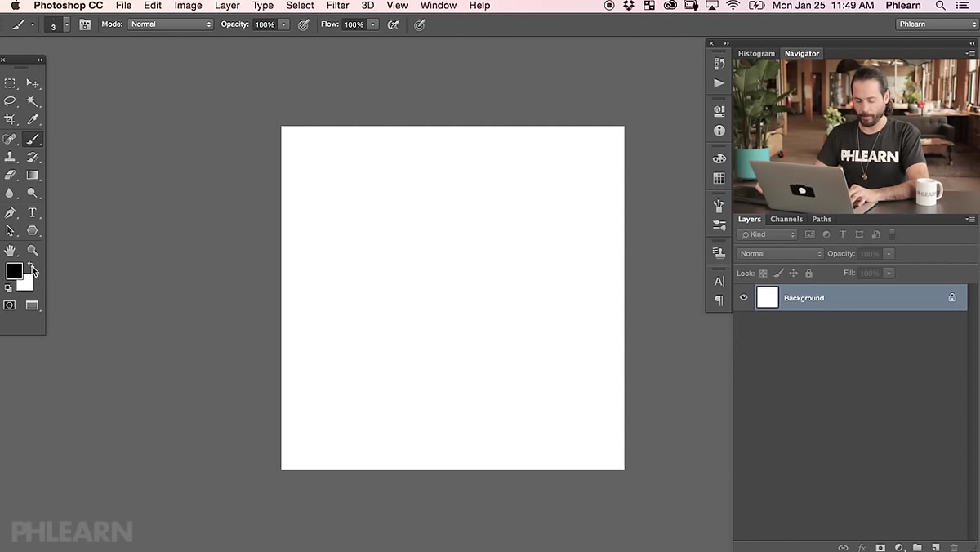Open the painting Mode dropdown
Screen dimensions: 980x552
(x=170, y=24)
